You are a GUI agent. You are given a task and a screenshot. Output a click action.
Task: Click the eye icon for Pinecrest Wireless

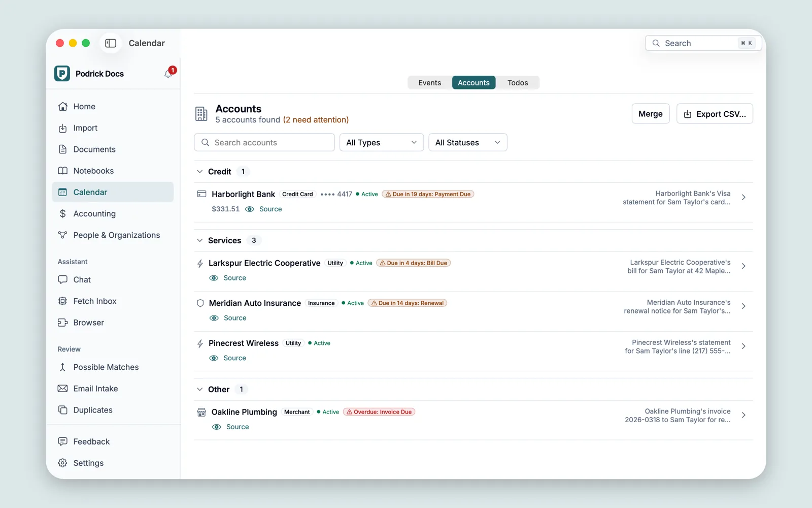pos(214,358)
